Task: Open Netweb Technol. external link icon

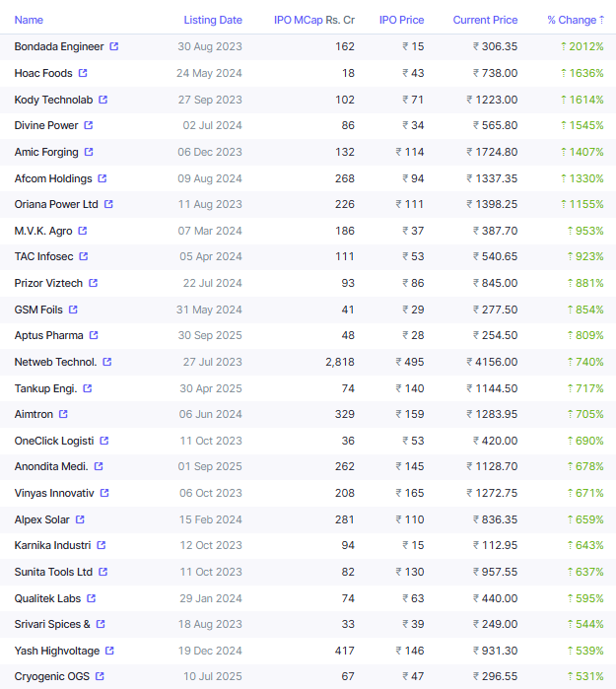Action: tap(107, 362)
